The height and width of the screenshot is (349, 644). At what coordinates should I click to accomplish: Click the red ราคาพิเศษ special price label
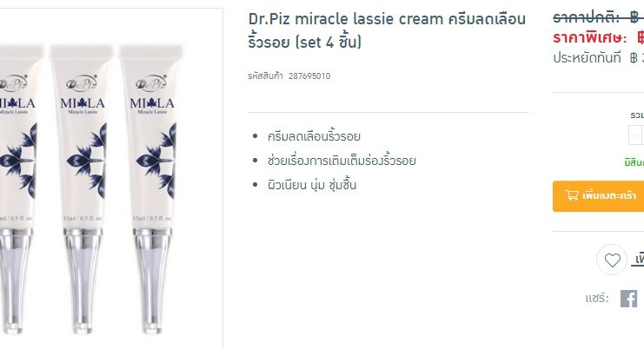(x=590, y=37)
